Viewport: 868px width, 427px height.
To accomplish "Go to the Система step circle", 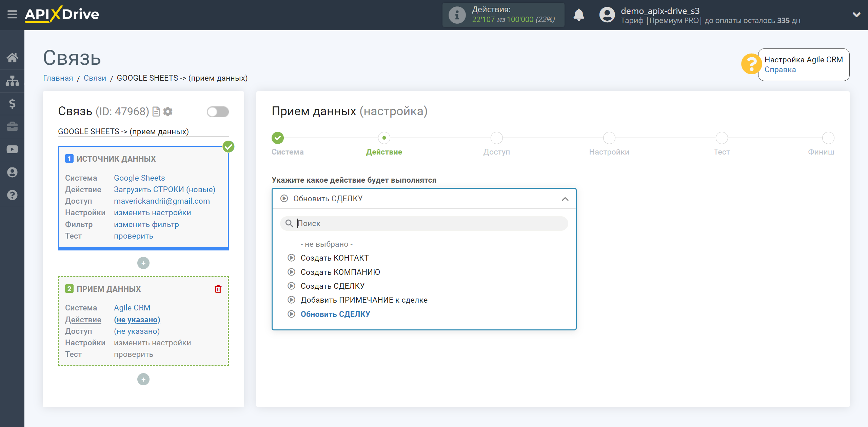I will [278, 138].
